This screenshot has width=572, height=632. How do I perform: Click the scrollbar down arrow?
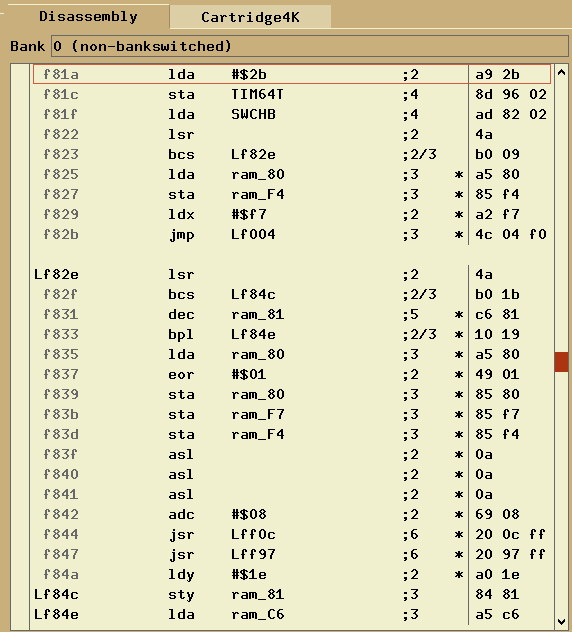coord(561,621)
